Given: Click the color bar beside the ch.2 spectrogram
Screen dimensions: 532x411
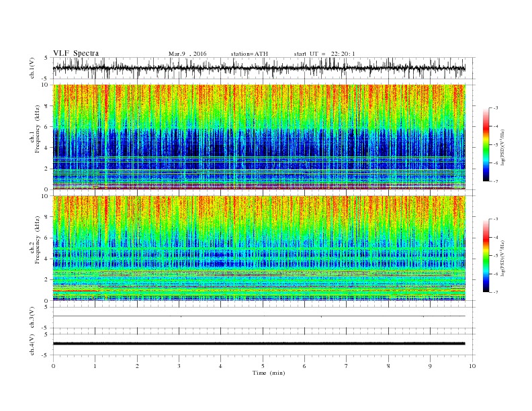Looking at the screenshot, I should point(486,256).
